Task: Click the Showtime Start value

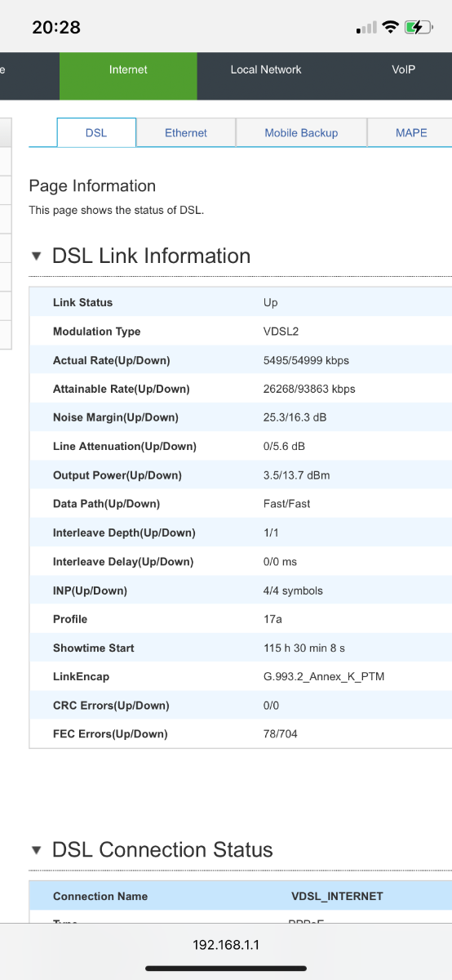Action: tap(304, 648)
